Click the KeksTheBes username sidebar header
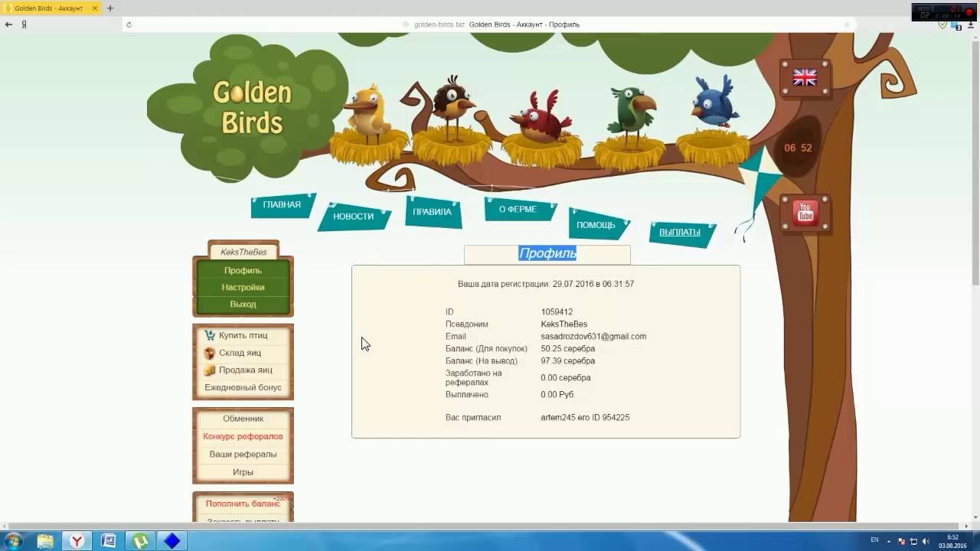The image size is (980, 551). 243,253
